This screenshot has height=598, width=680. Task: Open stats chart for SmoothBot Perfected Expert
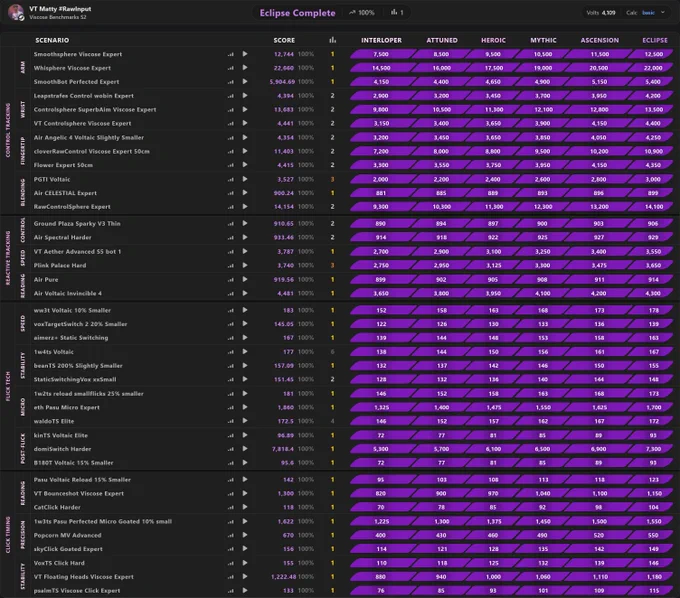[x=230, y=82]
